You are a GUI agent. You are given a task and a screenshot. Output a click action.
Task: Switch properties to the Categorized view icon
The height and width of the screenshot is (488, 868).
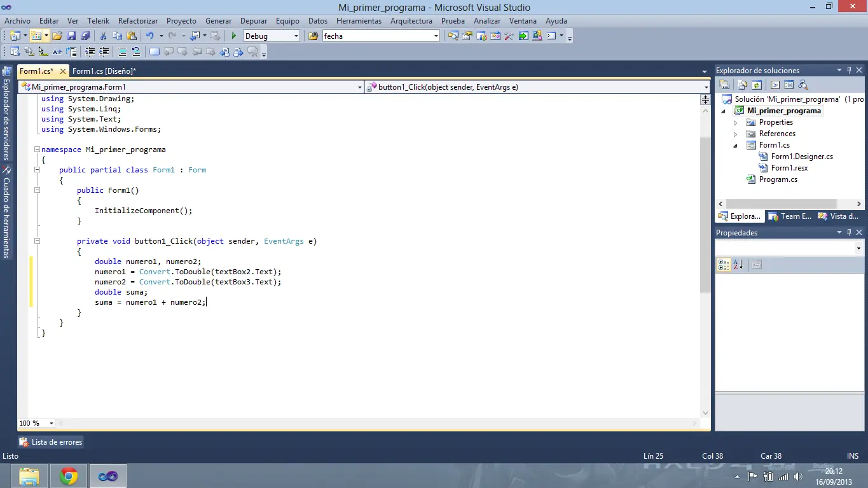click(724, 265)
